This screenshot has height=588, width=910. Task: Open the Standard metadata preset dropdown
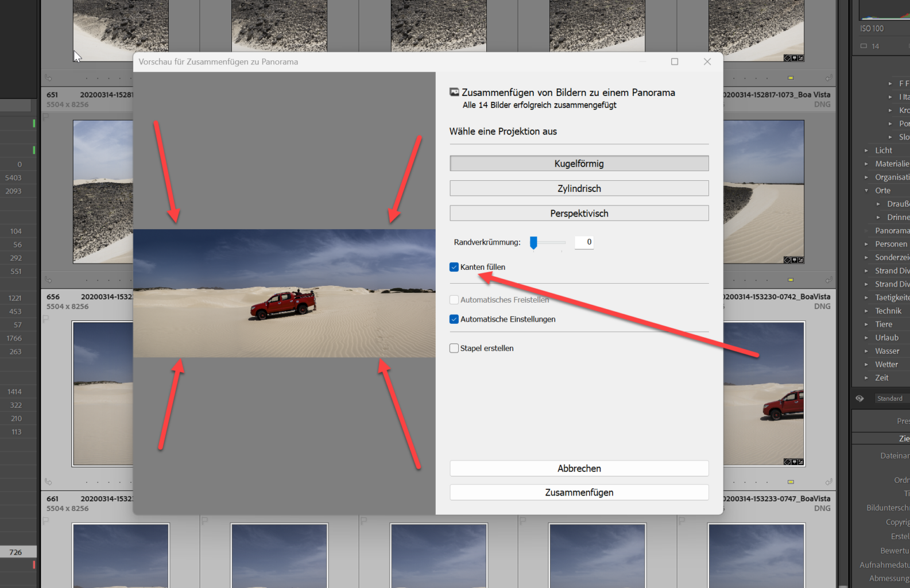(x=892, y=399)
